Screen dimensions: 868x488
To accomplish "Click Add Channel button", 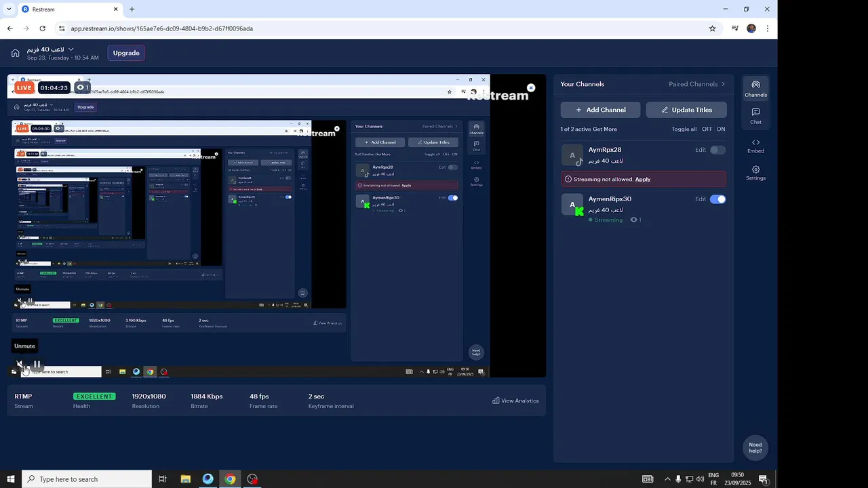I will coord(600,110).
